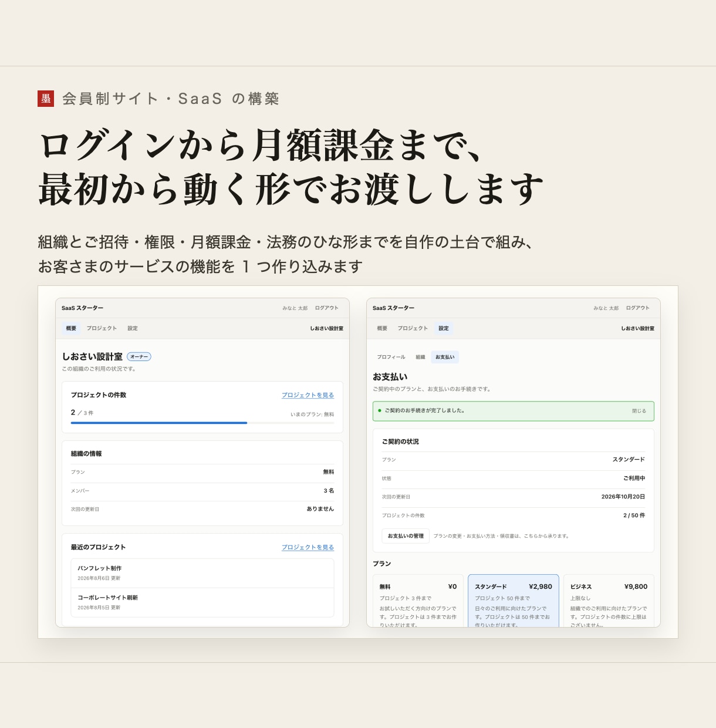716x728 pixels.
Task: Click 上限なし in ビジネス plan card
Action: [580, 598]
